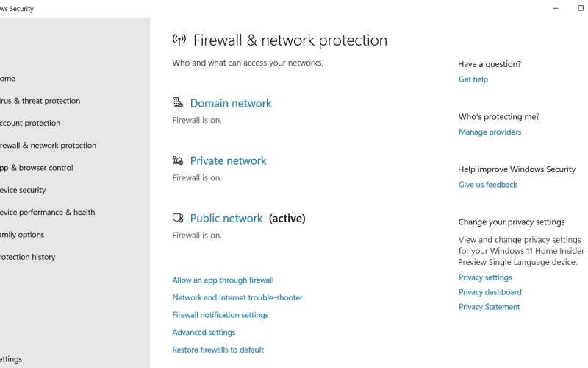Select Virus & threat protection in sidebar
The image size is (588, 368).
tap(40, 101)
